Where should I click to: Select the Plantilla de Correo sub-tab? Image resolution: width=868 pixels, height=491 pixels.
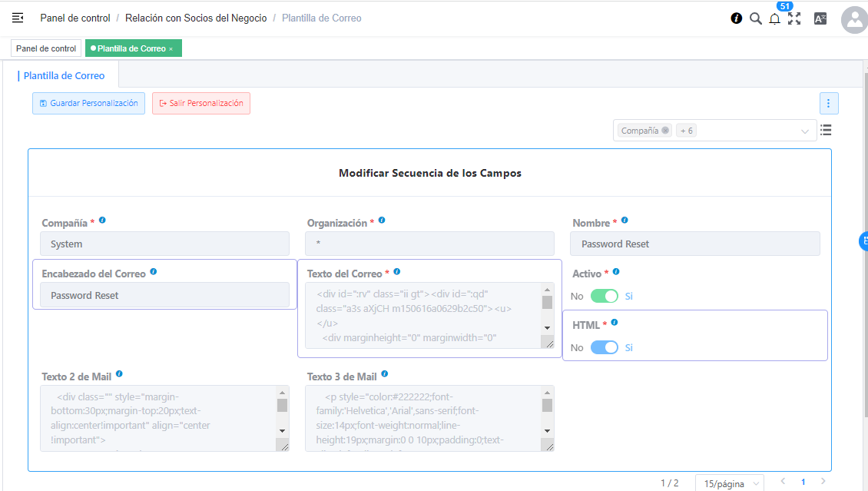(64, 76)
